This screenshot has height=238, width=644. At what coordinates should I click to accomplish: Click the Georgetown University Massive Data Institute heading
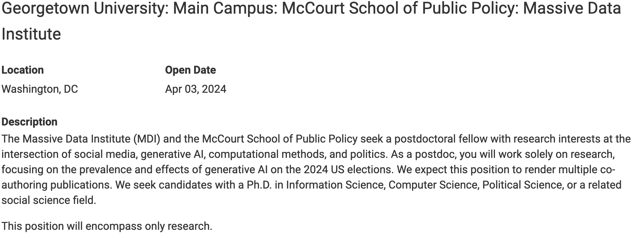pos(311,8)
